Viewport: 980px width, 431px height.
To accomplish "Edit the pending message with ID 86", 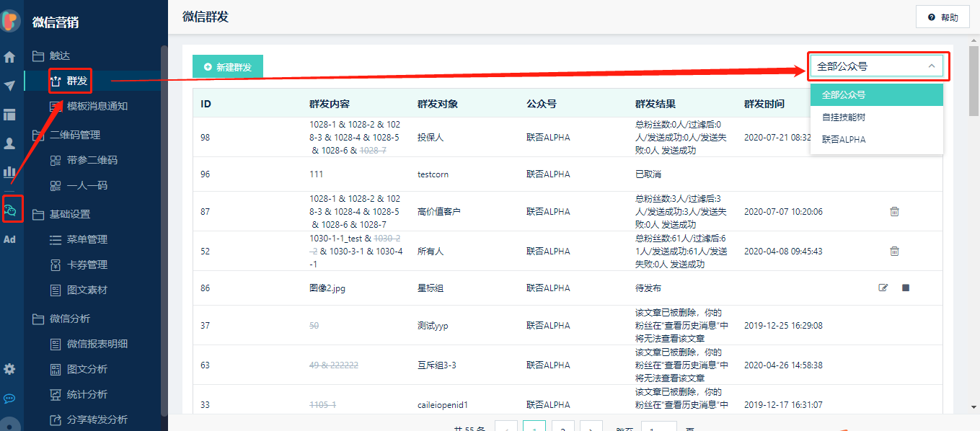I will pyautogui.click(x=883, y=288).
